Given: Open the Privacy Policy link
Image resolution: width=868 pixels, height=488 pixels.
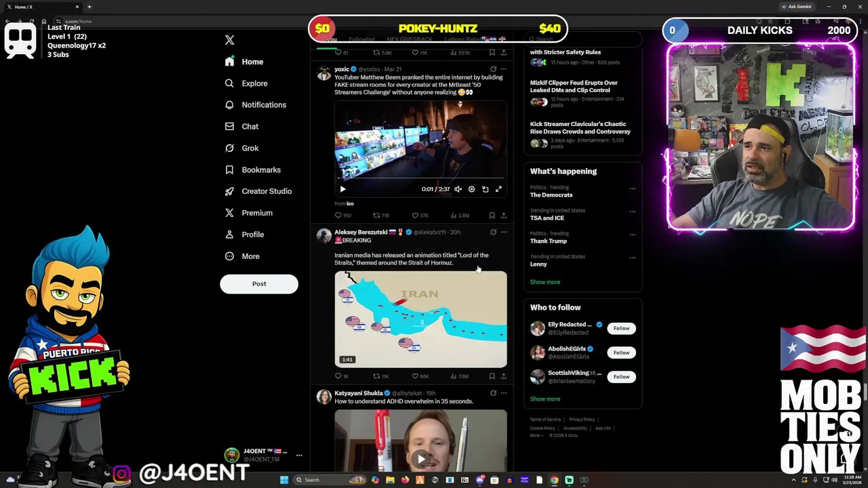Looking at the screenshot, I should [x=582, y=420].
